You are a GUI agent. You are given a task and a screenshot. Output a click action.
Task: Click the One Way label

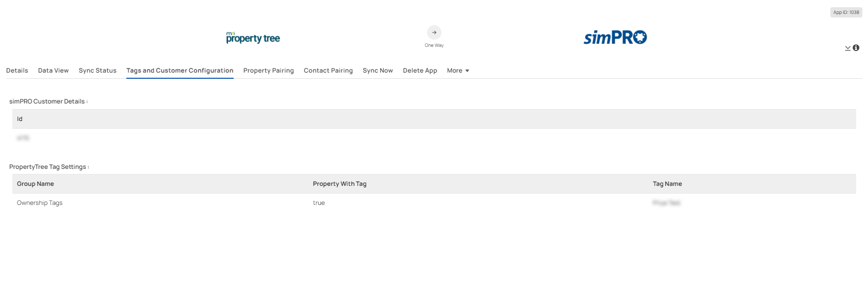[434, 45]
